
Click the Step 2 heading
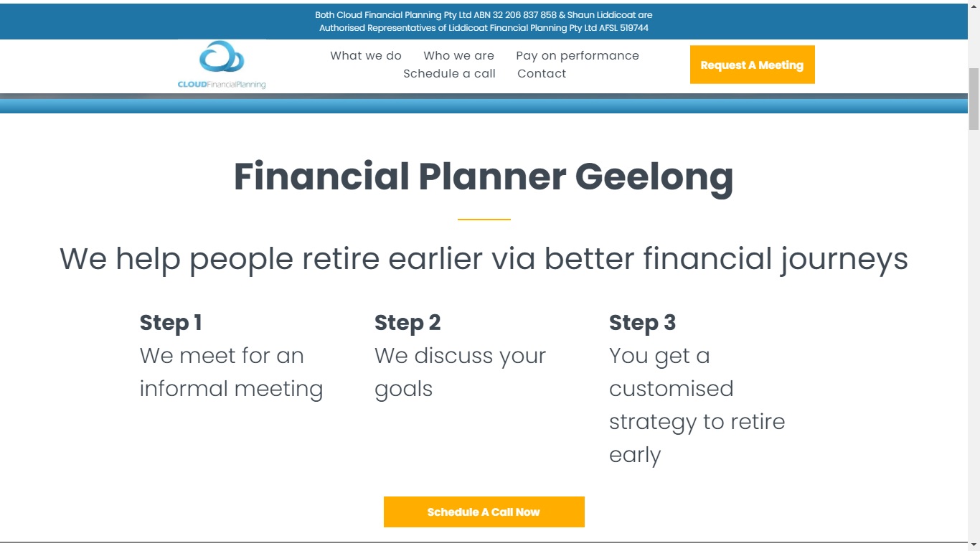point(407,323)
